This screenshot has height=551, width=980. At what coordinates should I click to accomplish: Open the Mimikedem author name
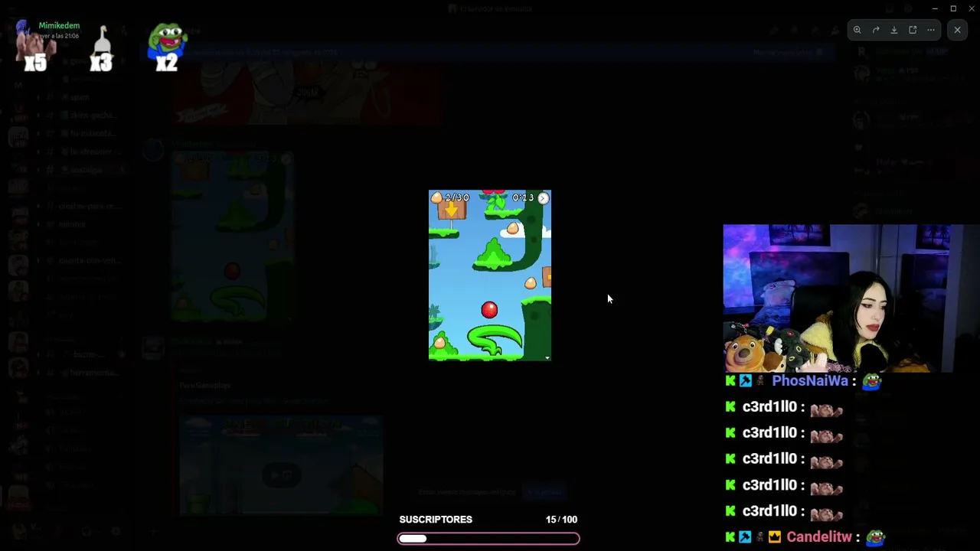59,25
